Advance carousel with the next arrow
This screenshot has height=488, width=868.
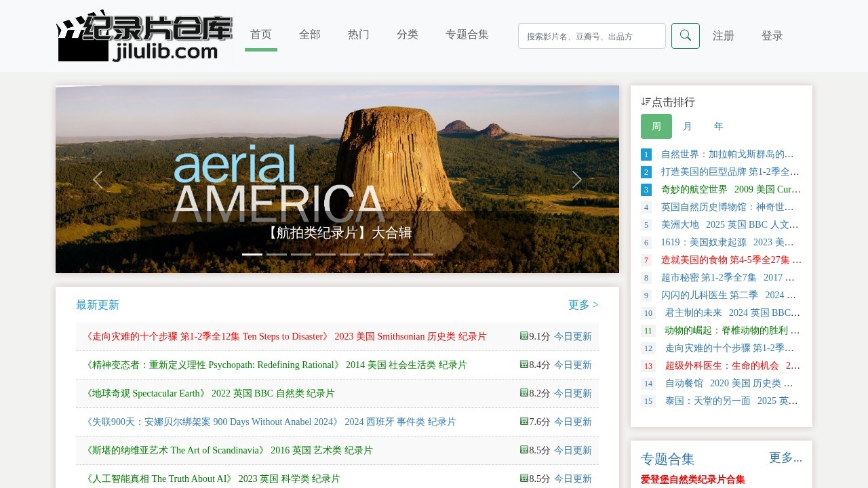(576, 180)
